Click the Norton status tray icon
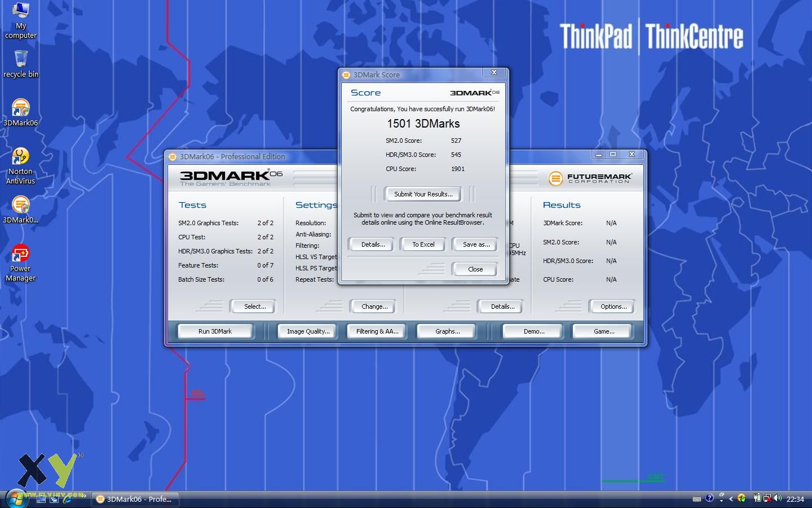The width and height of the screenshot is (812, 508). tap(742, 498)
